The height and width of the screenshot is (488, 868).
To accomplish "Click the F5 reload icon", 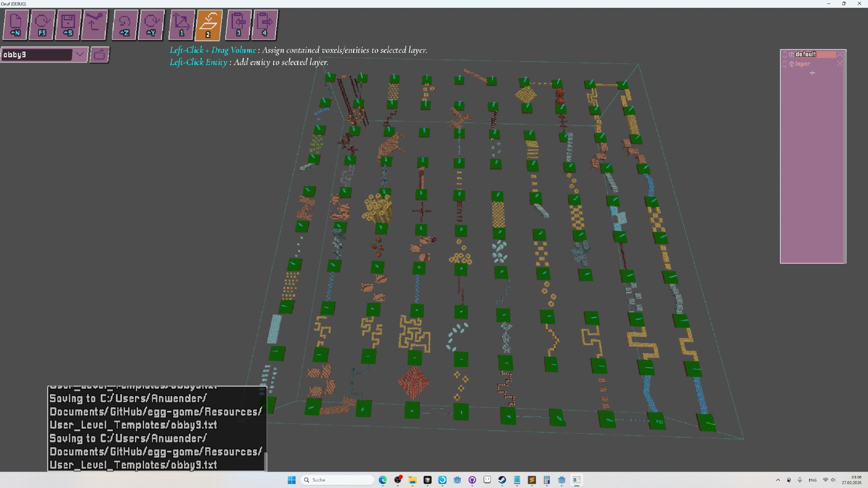I will pyautogui.click(x=42, y=24).
